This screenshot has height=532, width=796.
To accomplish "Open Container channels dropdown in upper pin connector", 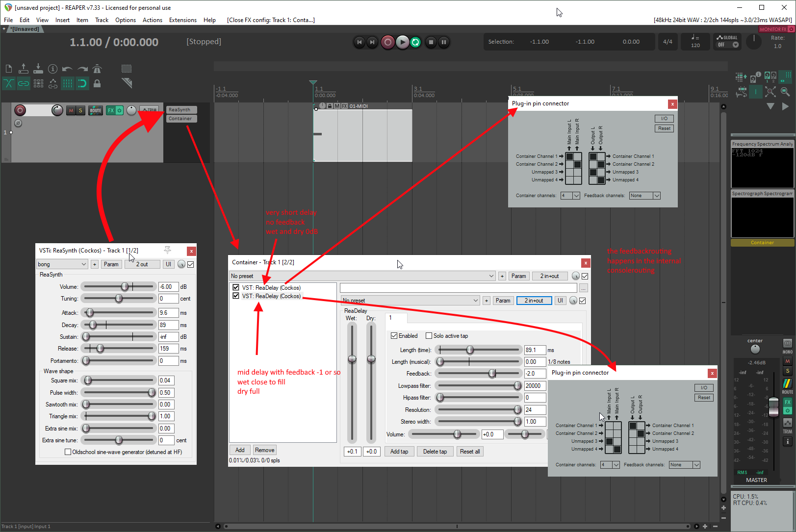I will (x=570, y=196).
